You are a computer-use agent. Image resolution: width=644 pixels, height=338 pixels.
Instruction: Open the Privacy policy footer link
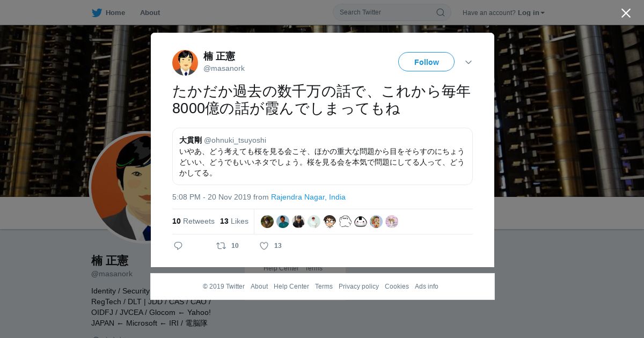pyautogui.click(x=358, y=286)
